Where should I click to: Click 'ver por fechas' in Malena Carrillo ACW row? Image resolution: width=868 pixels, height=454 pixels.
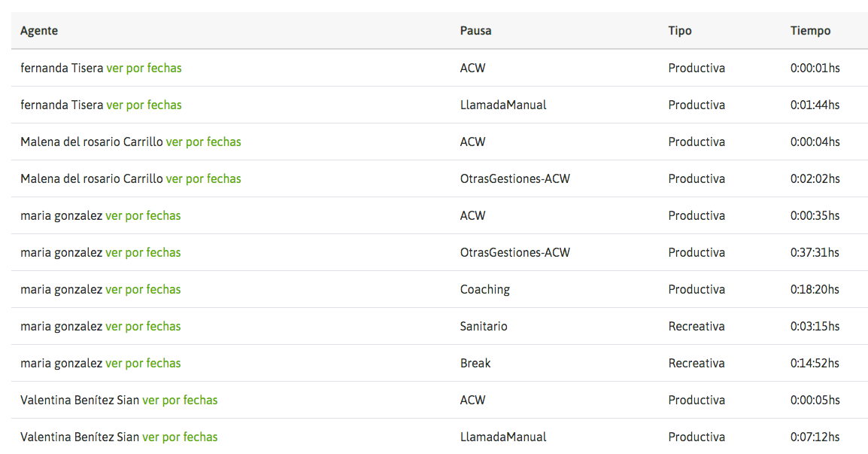coord(203,142)
